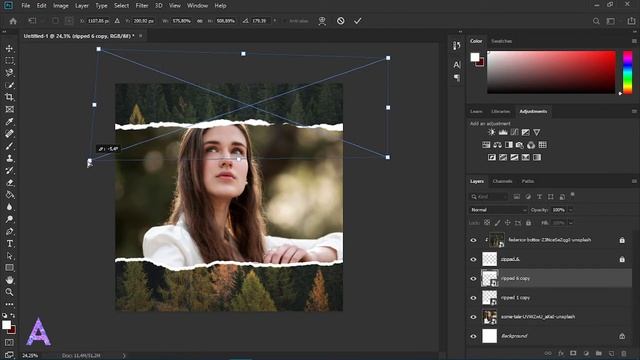Image resolution: width=640 pixels, height=360 pixels.
Task: Select the Crop tool
Action: [9, 97]
